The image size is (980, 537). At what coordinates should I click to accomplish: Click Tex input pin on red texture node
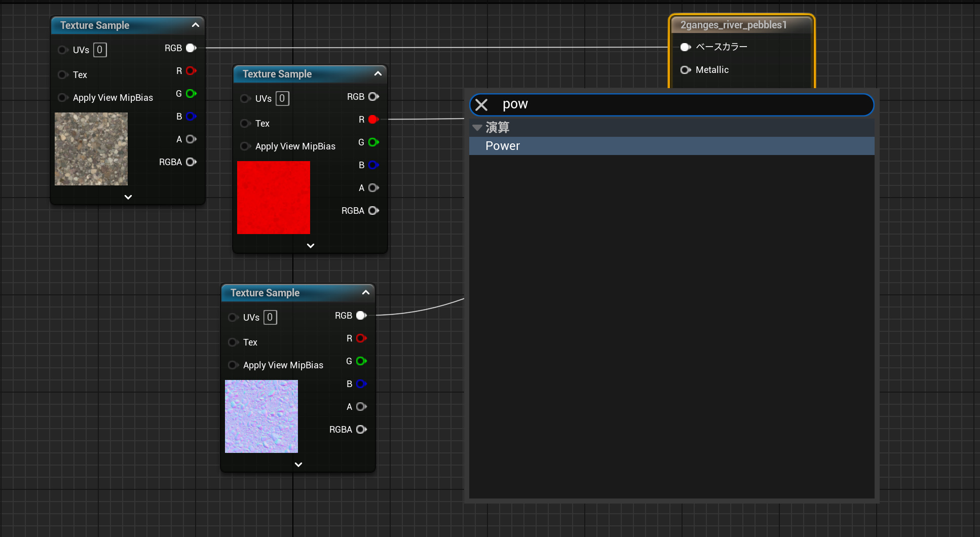pyautogui.click(x=245, y=123)
